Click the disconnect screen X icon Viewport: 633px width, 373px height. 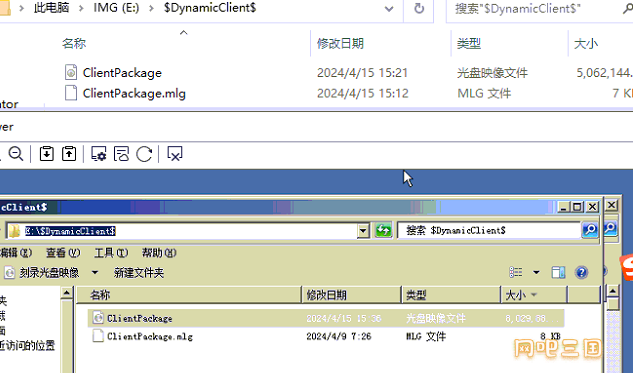(174, 154)
